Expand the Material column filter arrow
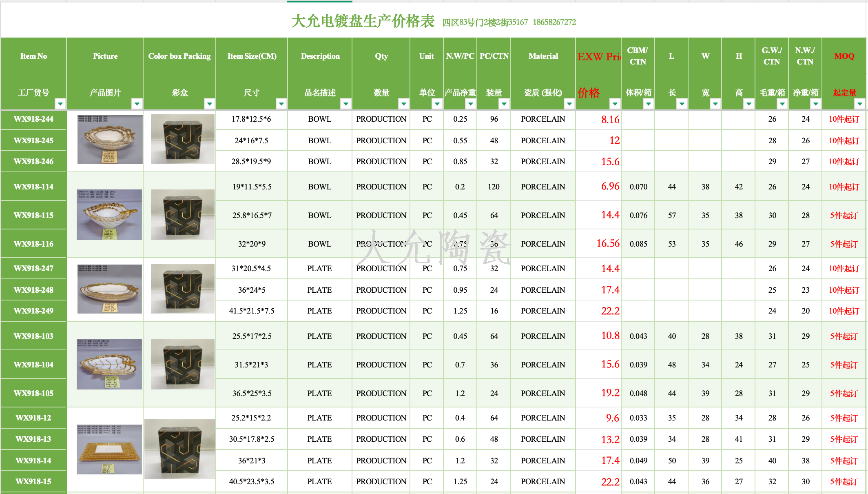This screenshot has height=494, width=868. tap(569, 104)
